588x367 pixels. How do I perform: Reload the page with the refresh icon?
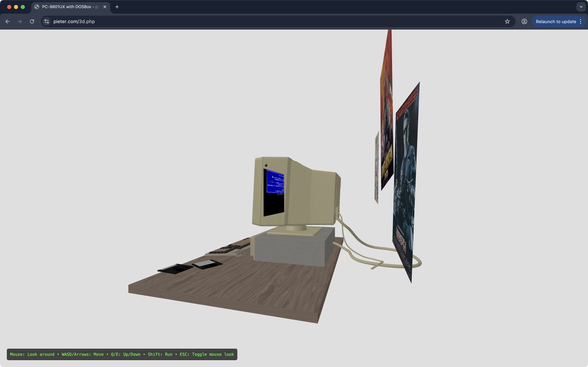32,22
